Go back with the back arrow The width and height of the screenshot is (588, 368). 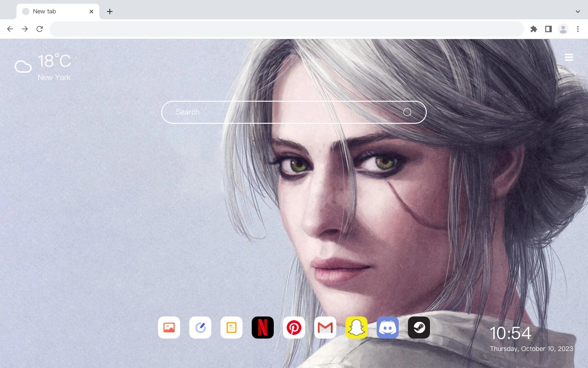(x=10, y=29)
